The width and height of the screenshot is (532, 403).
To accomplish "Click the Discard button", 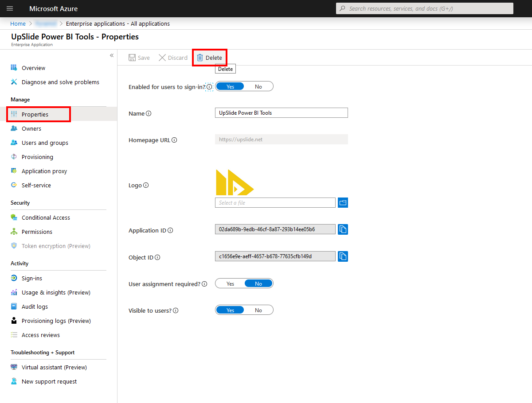I will [x=173, y=58].
